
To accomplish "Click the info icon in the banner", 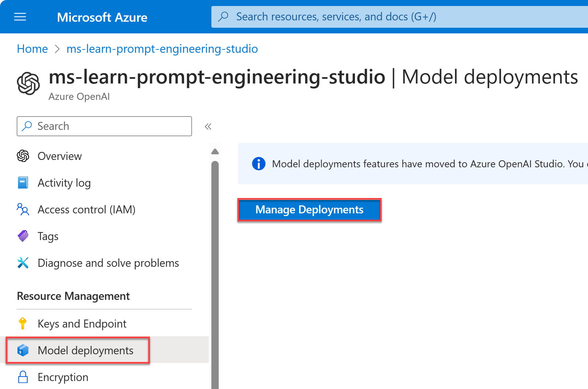I will coord(258,164).
